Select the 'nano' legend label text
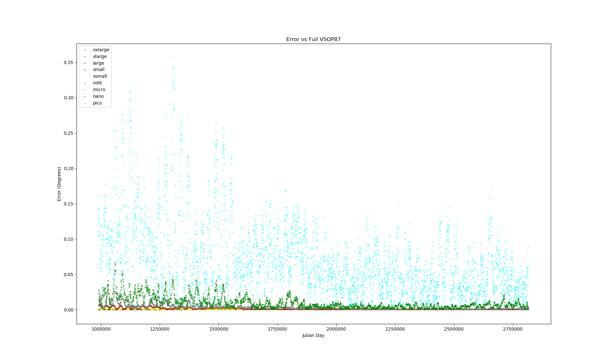 pyautogui.click(x=98, y=96)
